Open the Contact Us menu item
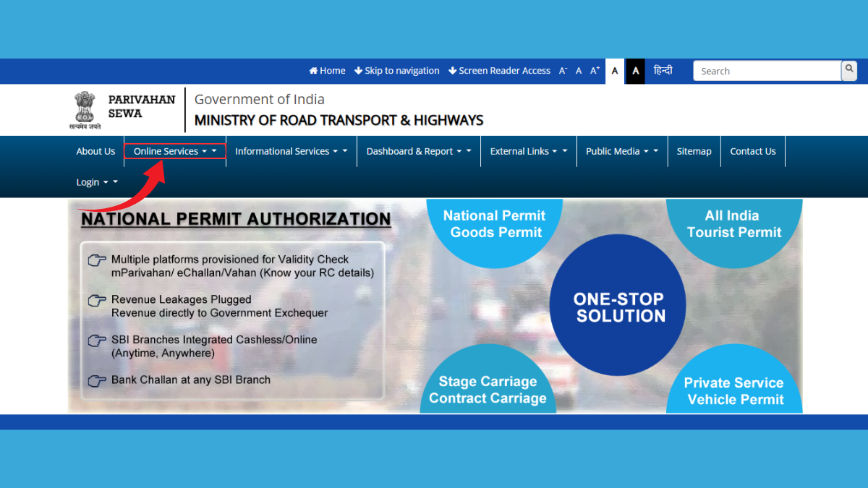 coord(753,151)
